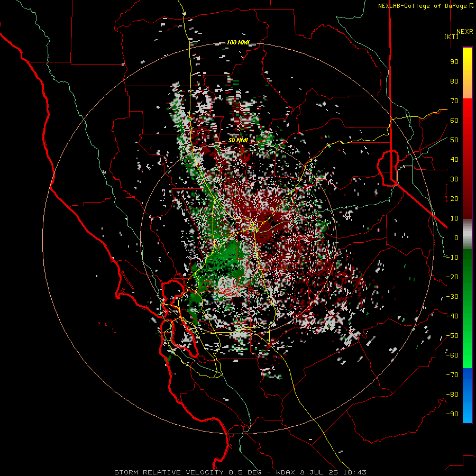The image size is (476, 476).
Task: Click the 90 value on the velocity scale
Action: pos(454,62)
